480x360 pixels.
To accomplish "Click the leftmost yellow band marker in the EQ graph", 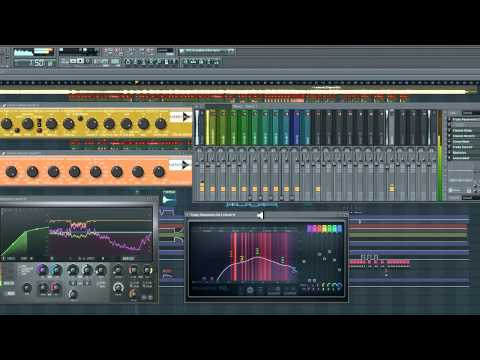I will [x=242, y=258].
